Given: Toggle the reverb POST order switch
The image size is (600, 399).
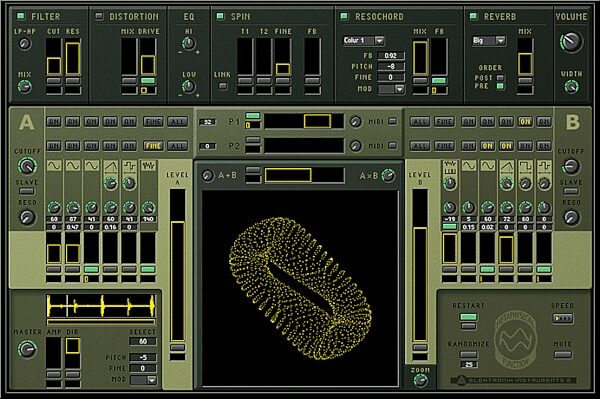Looking at the screenshot, I should coord(500,78).
